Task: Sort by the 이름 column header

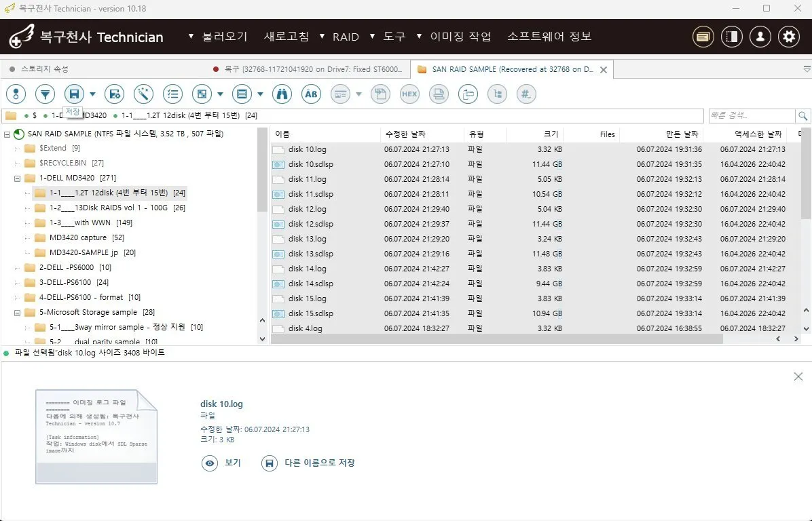Action: click(326, 134)
